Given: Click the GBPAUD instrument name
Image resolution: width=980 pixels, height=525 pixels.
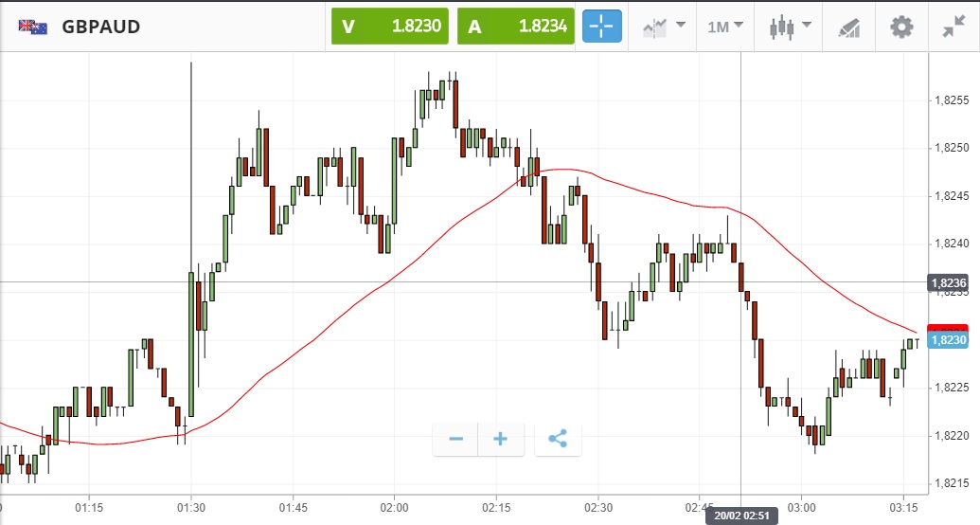Looking at the screenshot, I should 101,27.
